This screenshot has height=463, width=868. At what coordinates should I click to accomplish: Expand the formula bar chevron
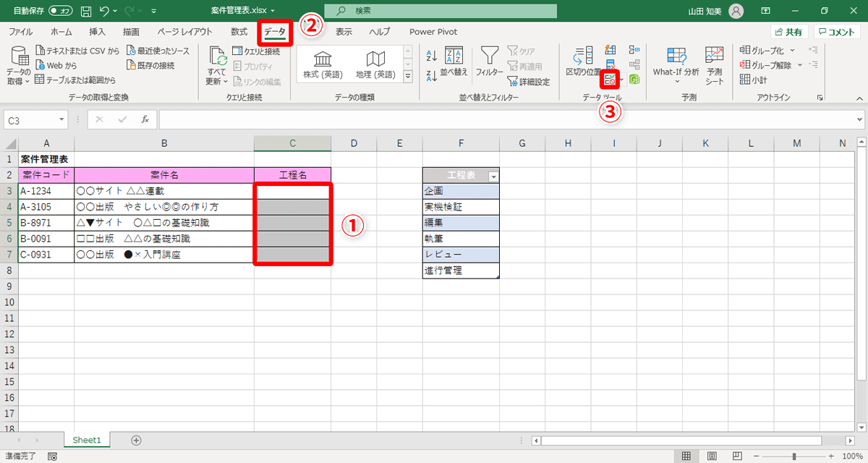[859, 119]
